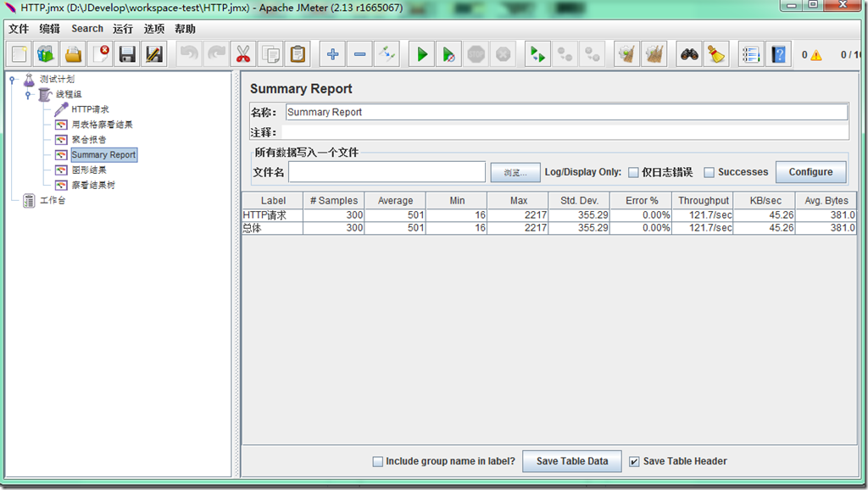Click the Undo arrow icon
Viewport: 868px width, 490px height.
coord(189,54)
